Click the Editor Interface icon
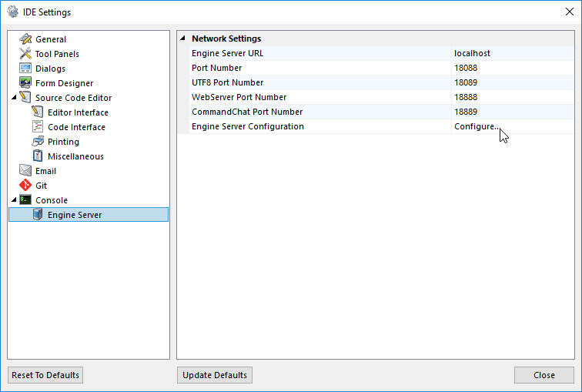Viewport: 582px width, 392px height. point(38,112)
